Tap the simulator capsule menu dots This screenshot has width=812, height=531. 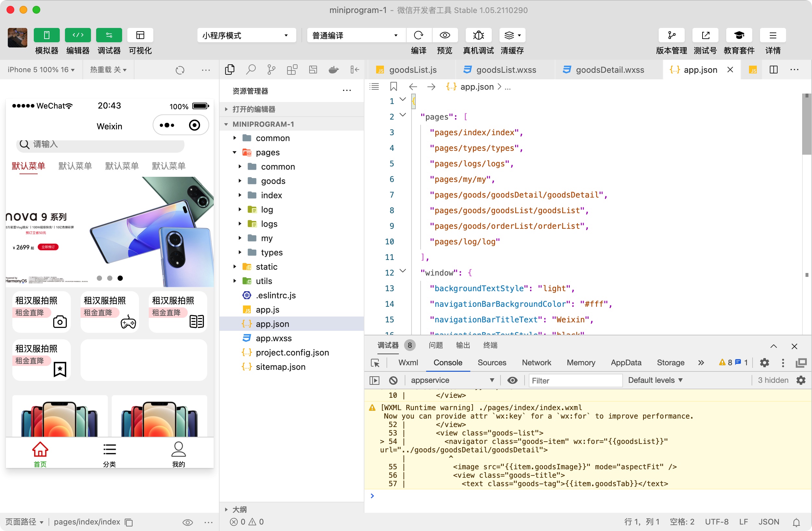(167, 125)
